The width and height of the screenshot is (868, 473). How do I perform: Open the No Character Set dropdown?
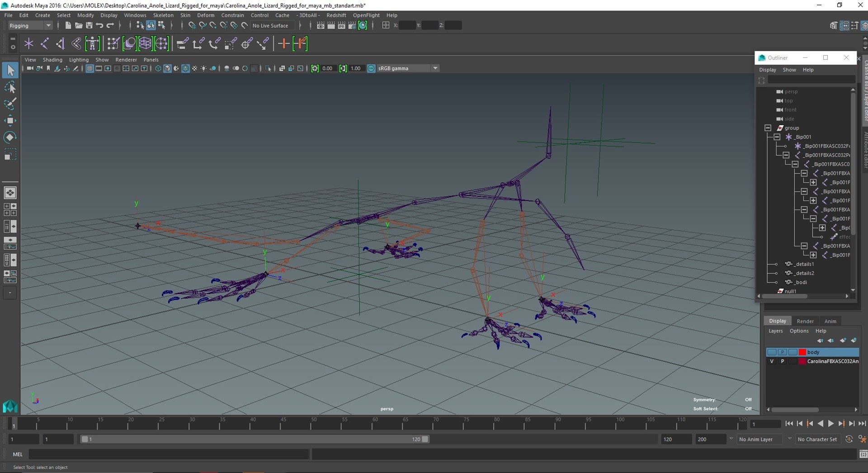coord(817,439)
